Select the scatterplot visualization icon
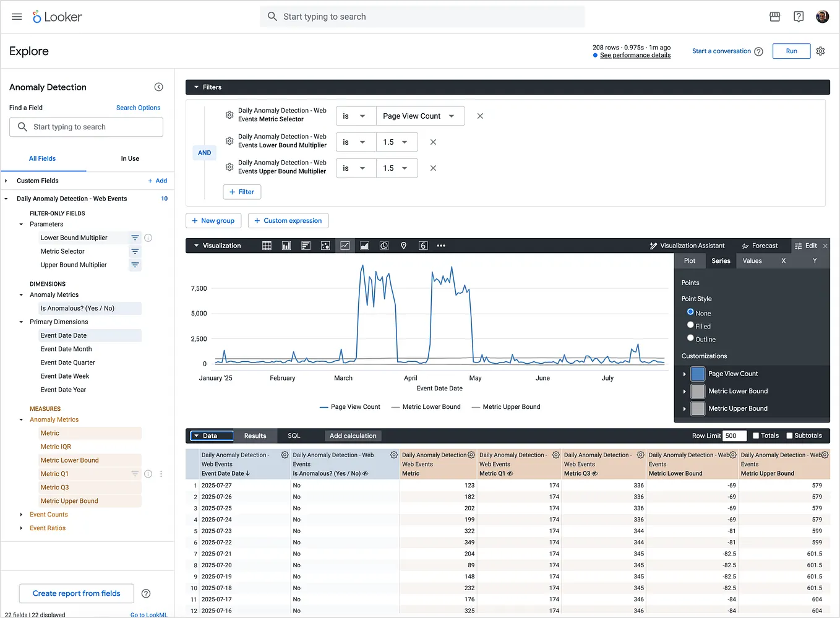This screenshot has width=840, height=618. tap(325, 245)
